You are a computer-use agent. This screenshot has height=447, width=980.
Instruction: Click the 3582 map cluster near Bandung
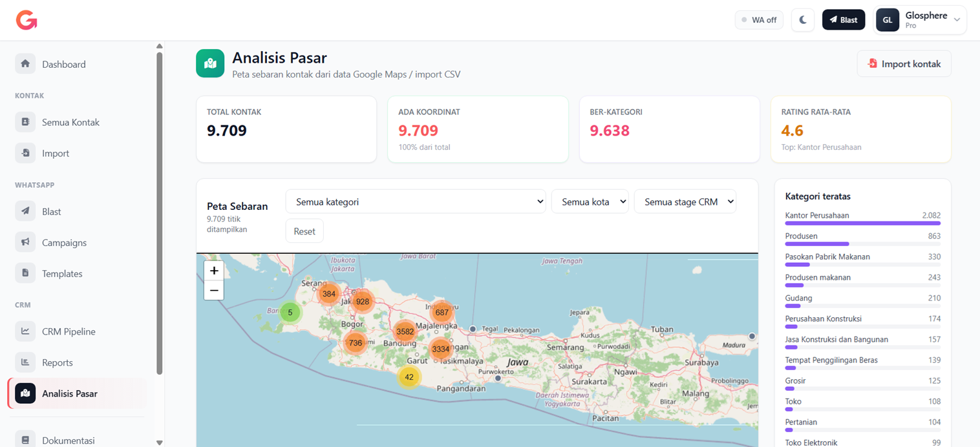pyautogui.click(x=405, y=331)
